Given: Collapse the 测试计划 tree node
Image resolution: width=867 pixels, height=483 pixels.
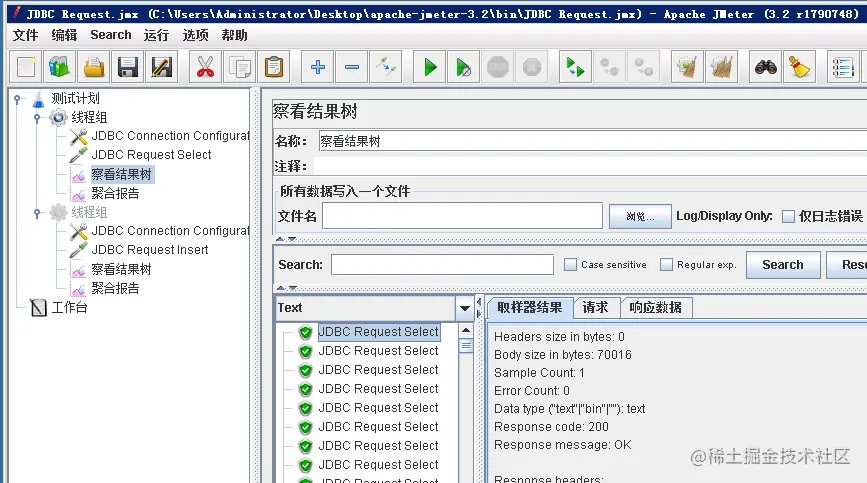Looking at the screenshot, I should coord(18,99).
